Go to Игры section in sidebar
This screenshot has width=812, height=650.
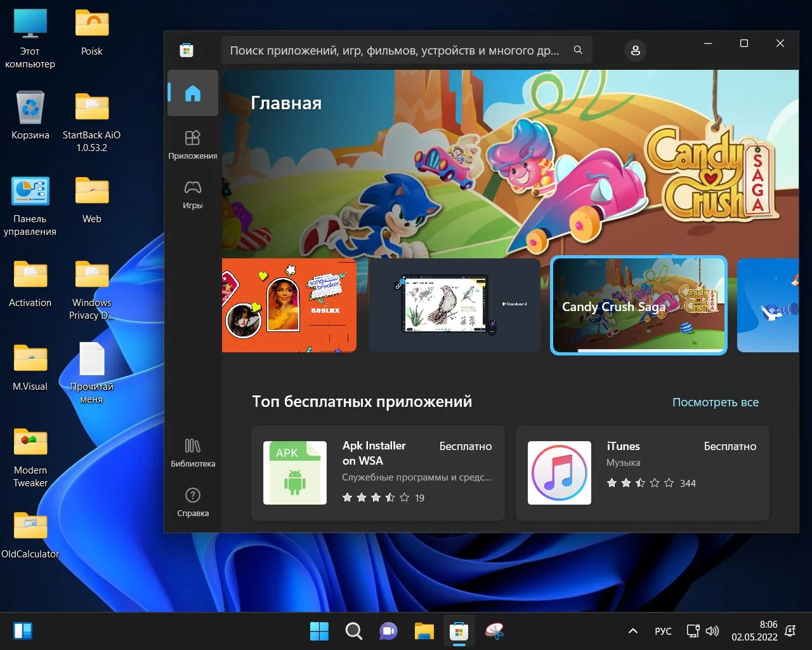pos(193,194)
